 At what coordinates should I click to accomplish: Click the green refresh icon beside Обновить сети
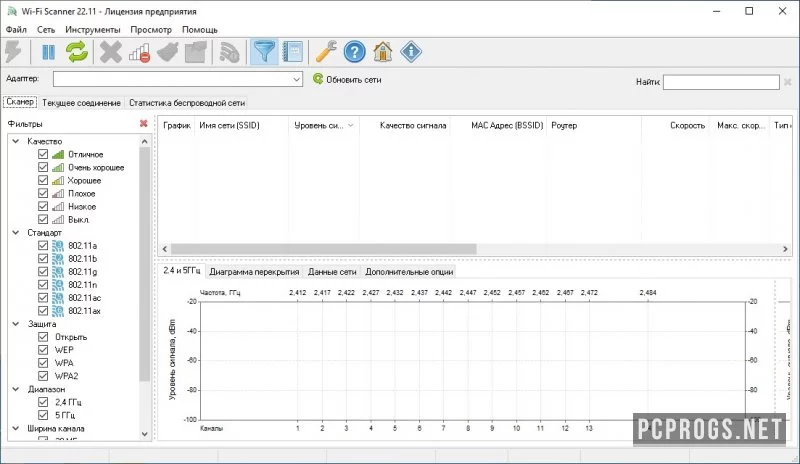tap(318, 79)
